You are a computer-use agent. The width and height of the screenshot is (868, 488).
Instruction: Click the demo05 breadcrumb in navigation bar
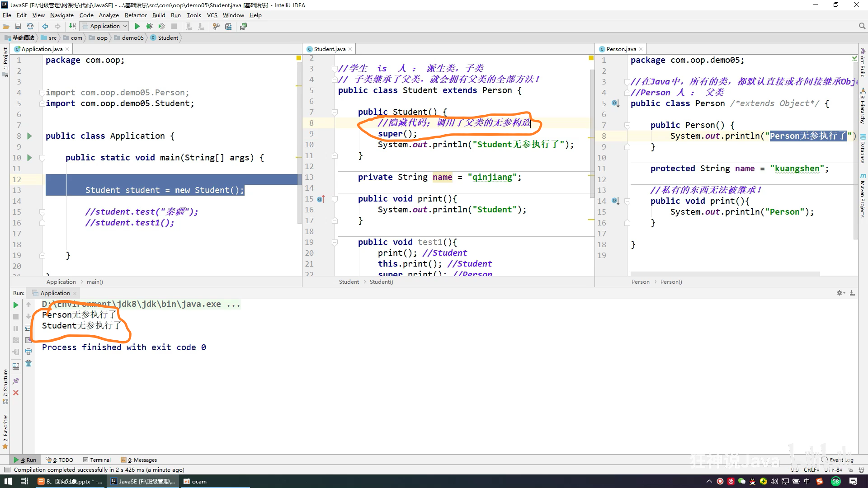point(132,38)
